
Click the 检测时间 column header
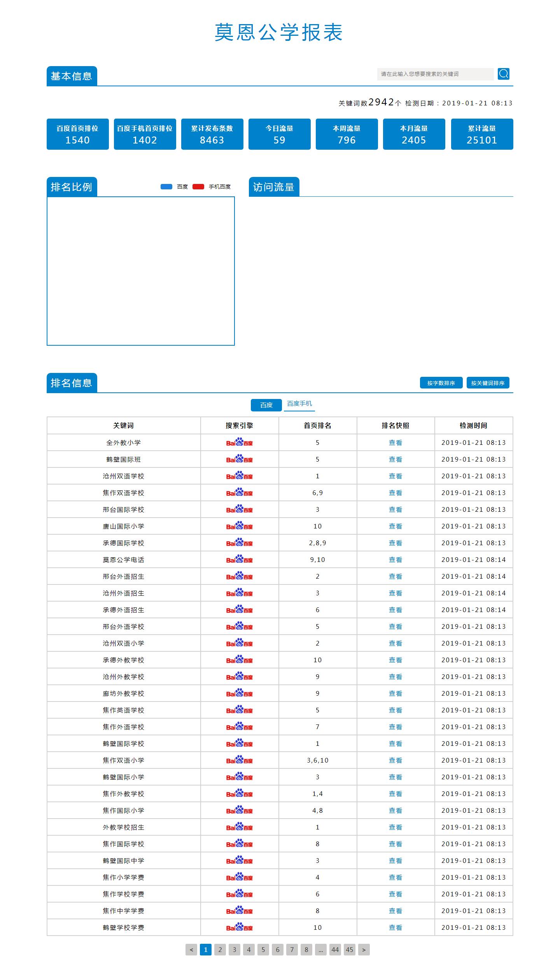click(x=474, y=425)
